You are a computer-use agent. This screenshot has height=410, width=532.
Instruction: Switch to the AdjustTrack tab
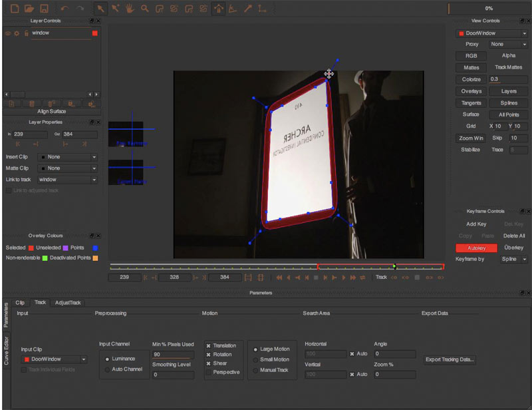coord(68,302)
